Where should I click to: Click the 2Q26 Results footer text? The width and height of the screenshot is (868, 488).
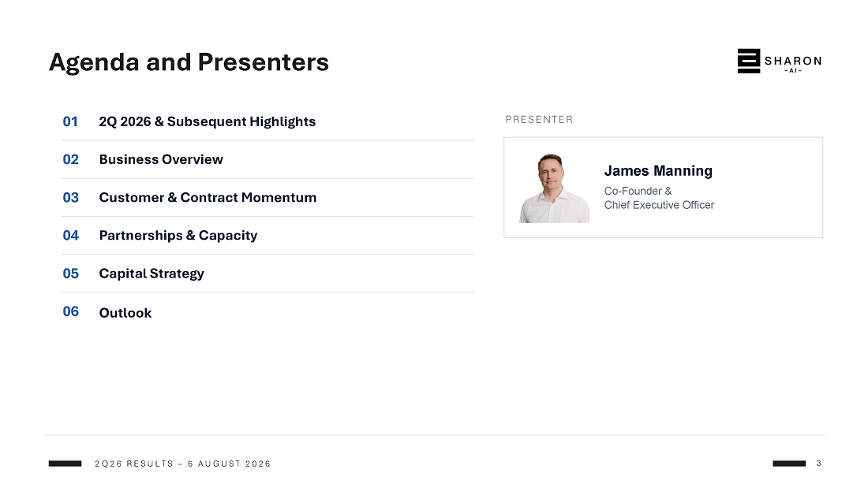[183, 464]
